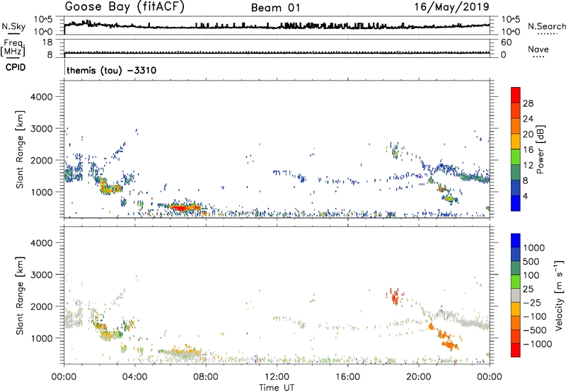Screen dimensions: 566x392
Task: Click the 'Slant Range [km]' title of power panel
Action: click(x=20, y=149)
